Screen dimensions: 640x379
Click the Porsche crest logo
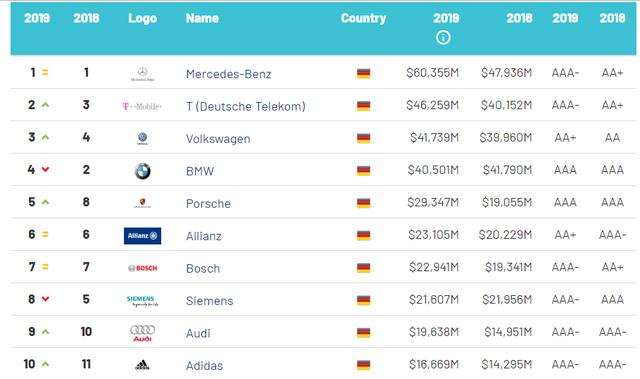click(142, 203)
